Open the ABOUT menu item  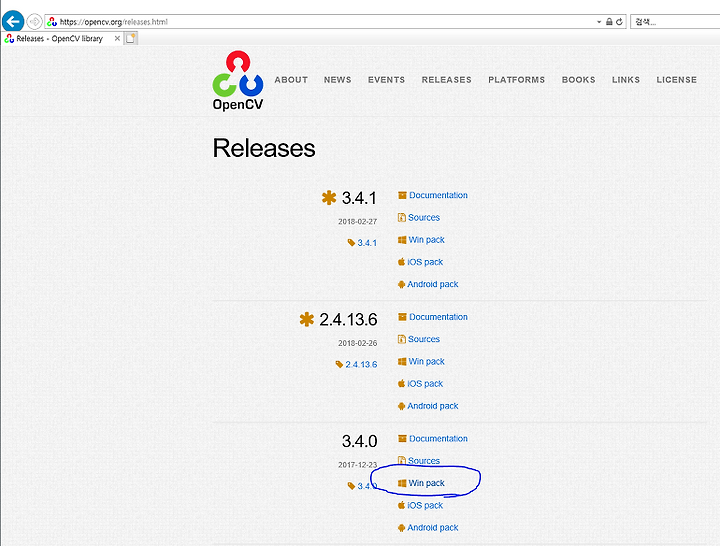point(291,80)
